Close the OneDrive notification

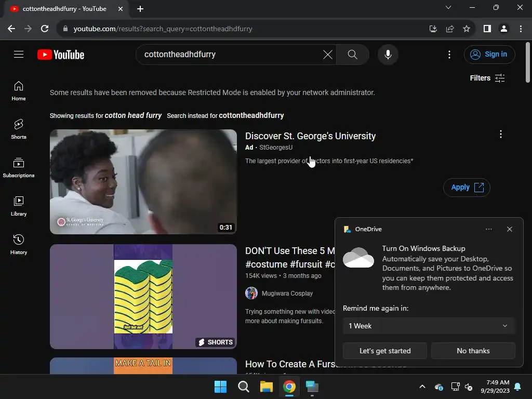(x=509, y=229)
